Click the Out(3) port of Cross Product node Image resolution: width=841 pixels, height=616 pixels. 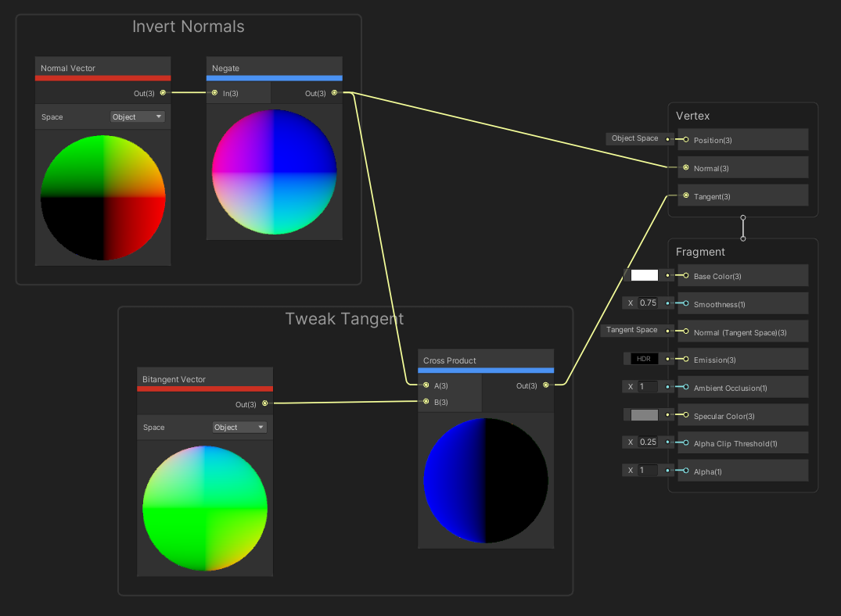click(545, 385)
